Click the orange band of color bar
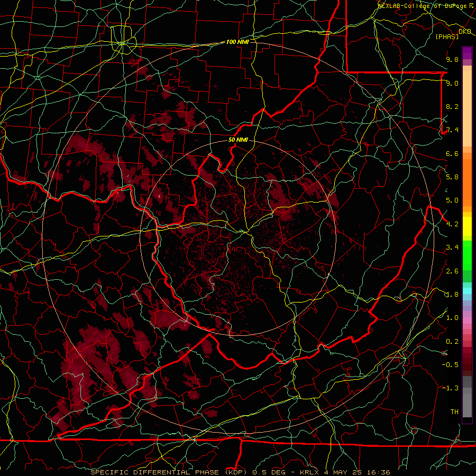476x476 pixels. (467, 182)
